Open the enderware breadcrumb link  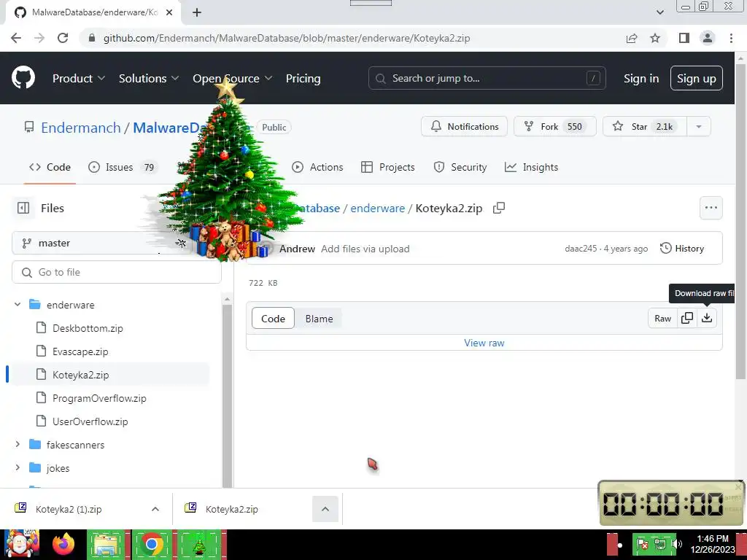(377, 208)
